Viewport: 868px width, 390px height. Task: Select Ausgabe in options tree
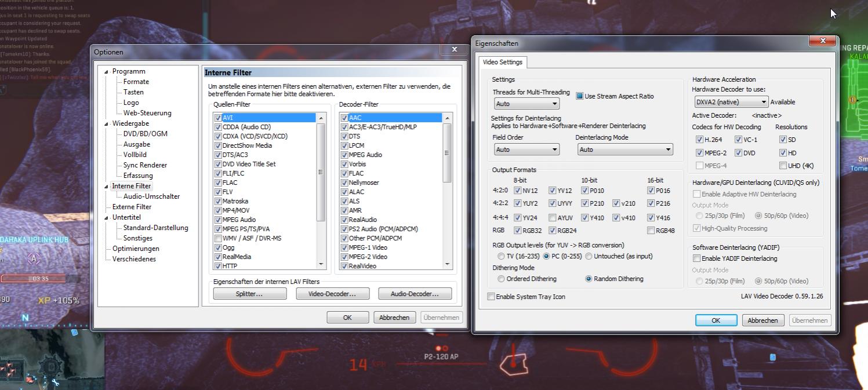tap(137, 144)
